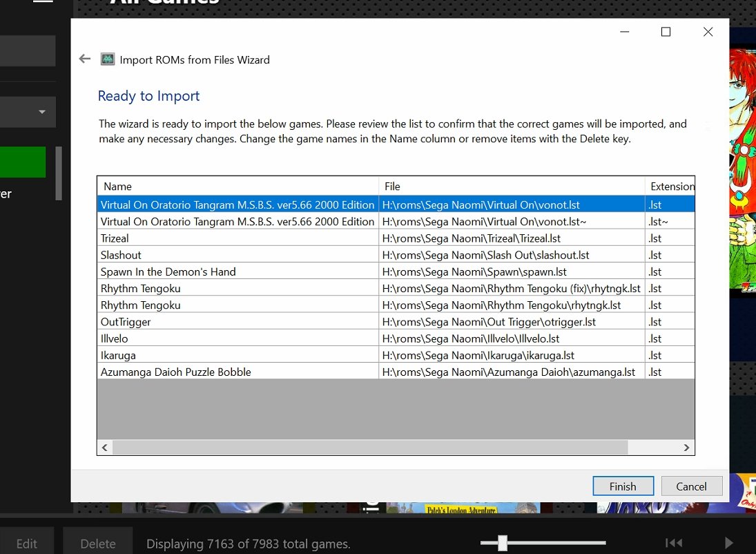Click the Finish button
Image resolution: width=756 pixels, height=554 pixels.
(x=623, y=486)
